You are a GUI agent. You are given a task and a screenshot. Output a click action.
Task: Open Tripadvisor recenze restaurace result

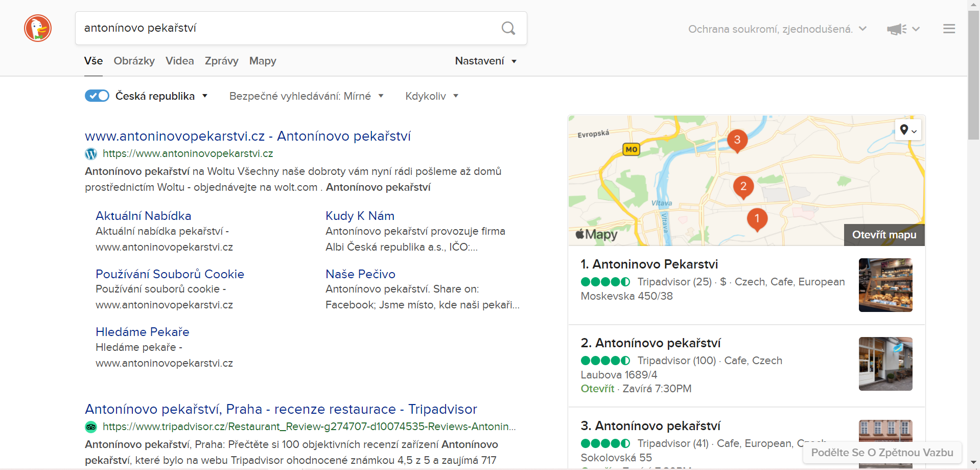(x=281, y=409)
